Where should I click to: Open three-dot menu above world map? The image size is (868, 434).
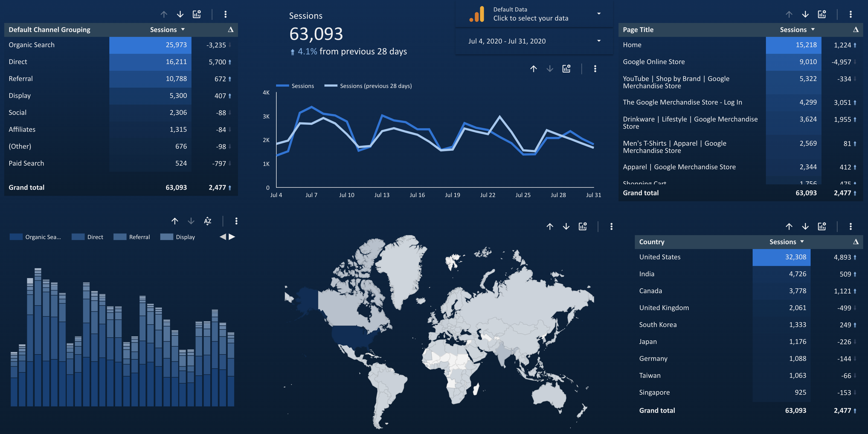[611, 226]
